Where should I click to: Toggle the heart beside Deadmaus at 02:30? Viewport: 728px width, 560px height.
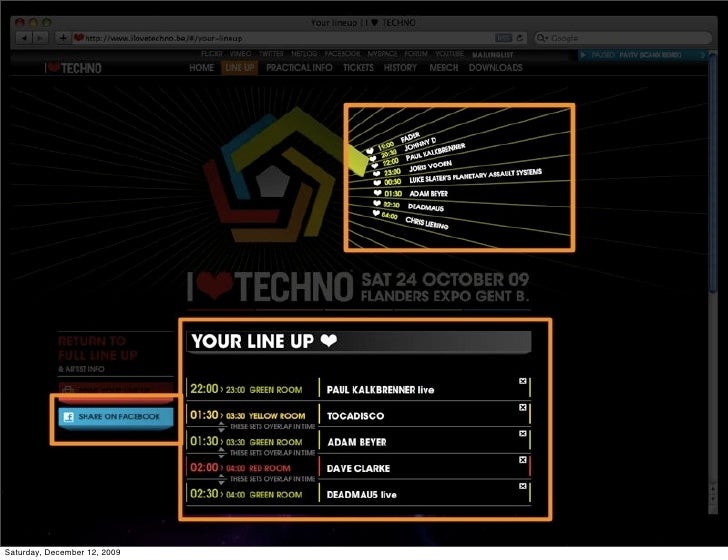pyautogui.click(x=377, y=203)
